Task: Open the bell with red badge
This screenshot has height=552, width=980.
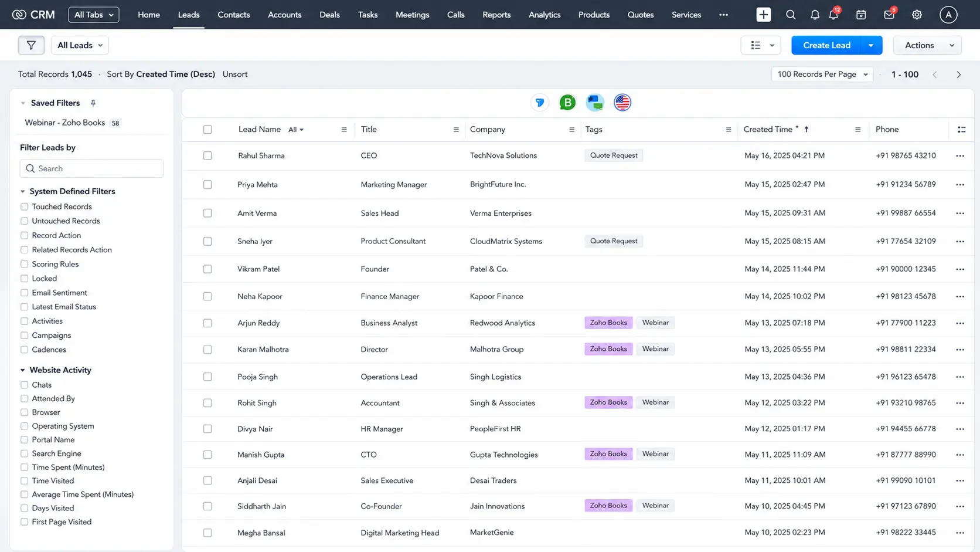Action: click(834, 14)
